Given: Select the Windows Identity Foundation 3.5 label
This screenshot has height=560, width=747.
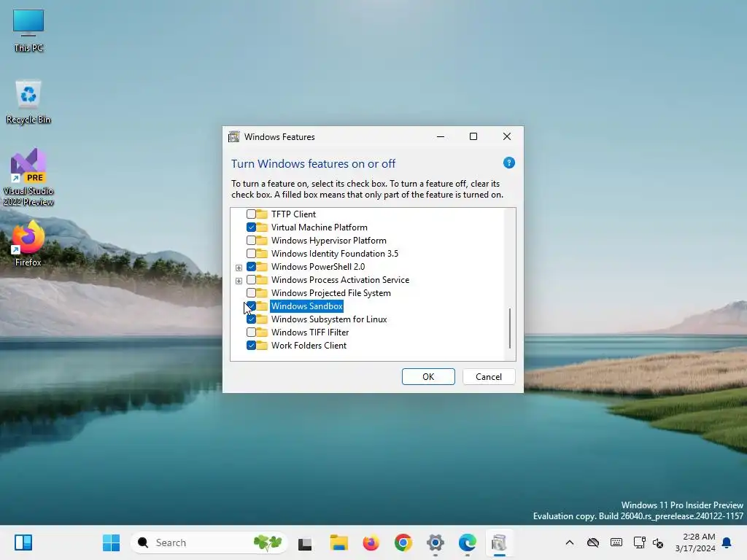Looking at the screenshot, I should [x=334, y=253].
